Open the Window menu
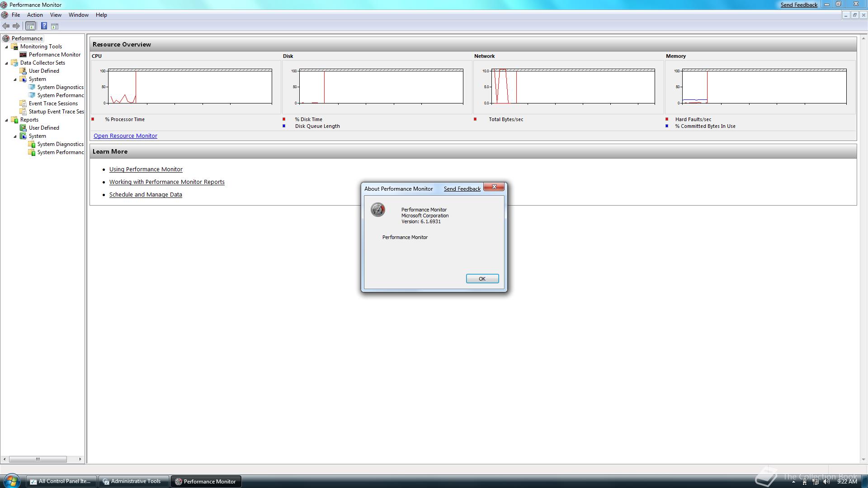 pyautogui.click(x=78, y=15)
